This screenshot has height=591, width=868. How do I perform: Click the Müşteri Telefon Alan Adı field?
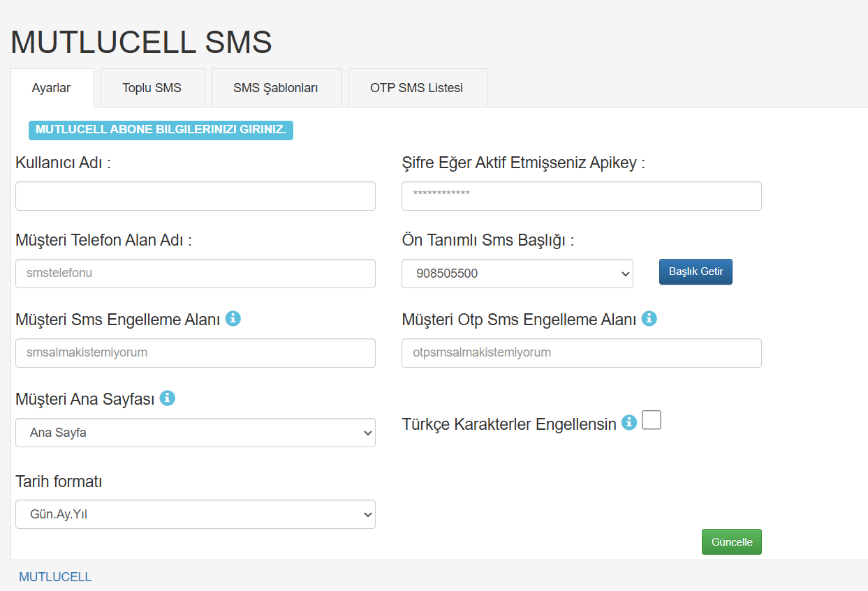point(196,274)
